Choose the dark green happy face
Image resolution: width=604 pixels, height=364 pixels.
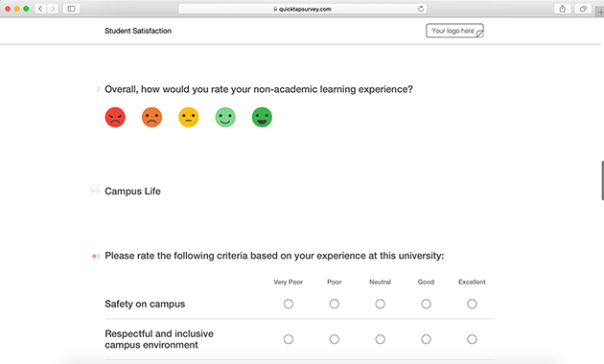(x=262, y=117)
